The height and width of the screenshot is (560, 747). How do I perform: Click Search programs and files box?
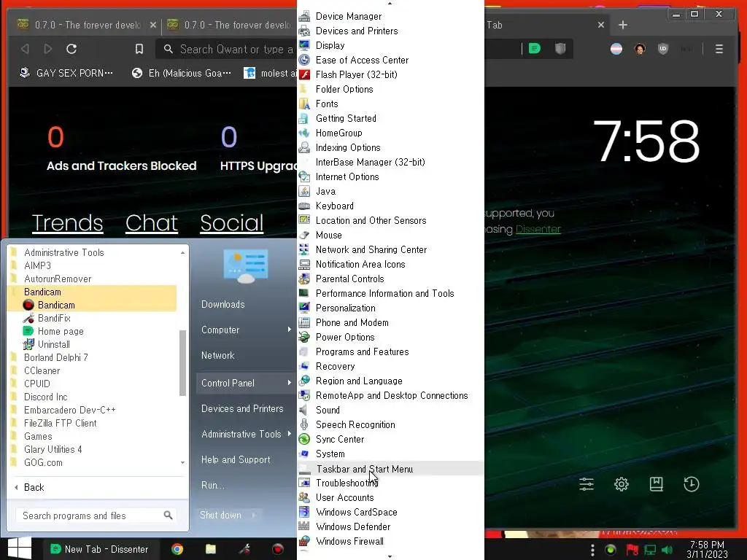pos(97,516)
